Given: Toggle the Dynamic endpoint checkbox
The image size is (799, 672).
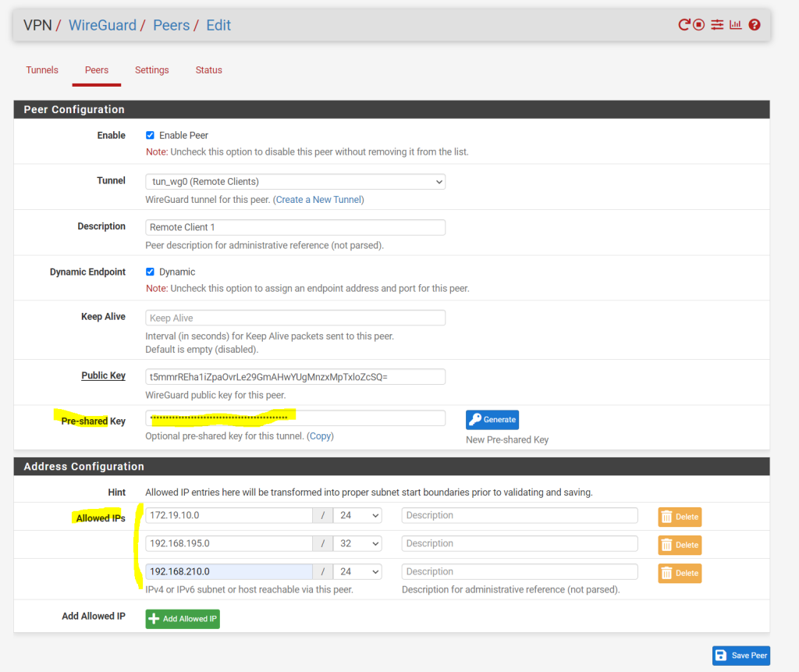Looking at the screenshot, I should point(150,272).
